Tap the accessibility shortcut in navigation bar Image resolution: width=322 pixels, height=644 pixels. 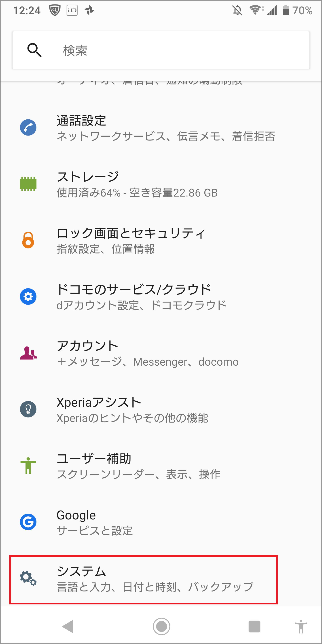coord(301,627)
